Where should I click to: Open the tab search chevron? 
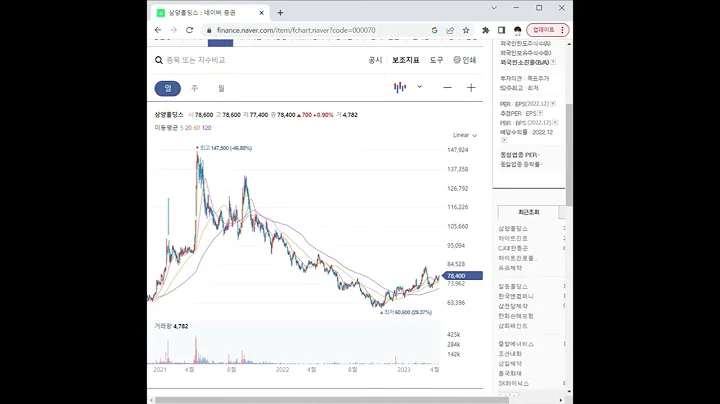494,8
